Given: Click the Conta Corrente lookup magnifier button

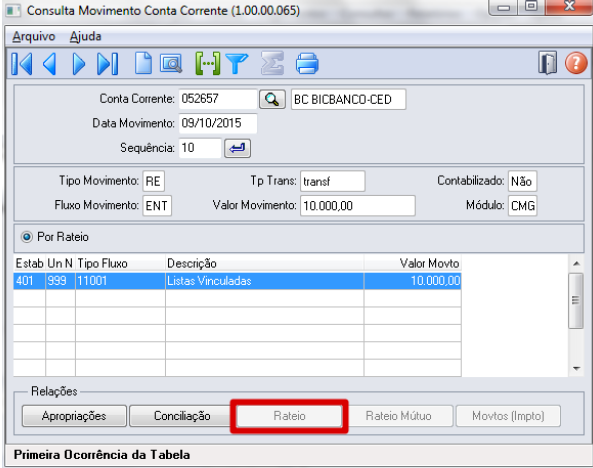Looking at the screenshot, I should click(x=272, y=100).
